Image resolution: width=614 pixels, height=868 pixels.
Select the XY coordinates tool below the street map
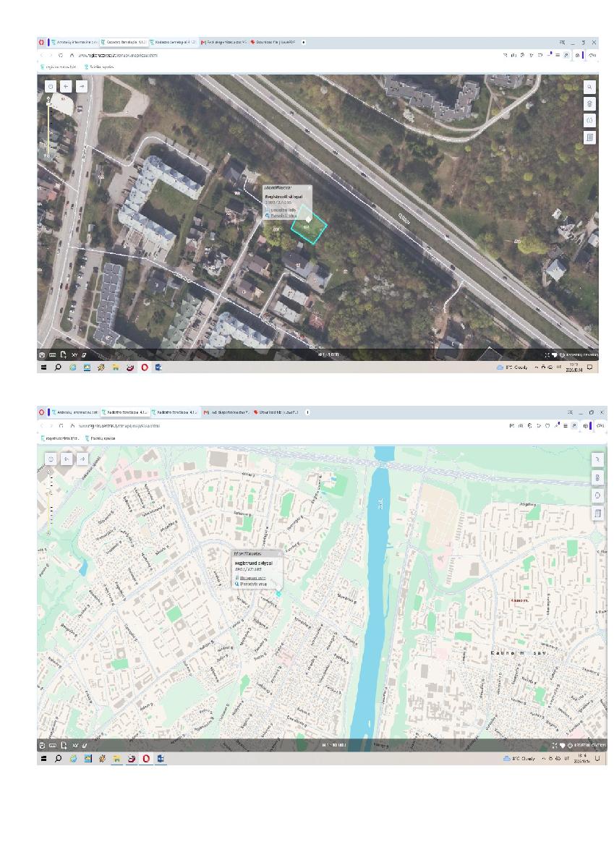pos(74,744)
